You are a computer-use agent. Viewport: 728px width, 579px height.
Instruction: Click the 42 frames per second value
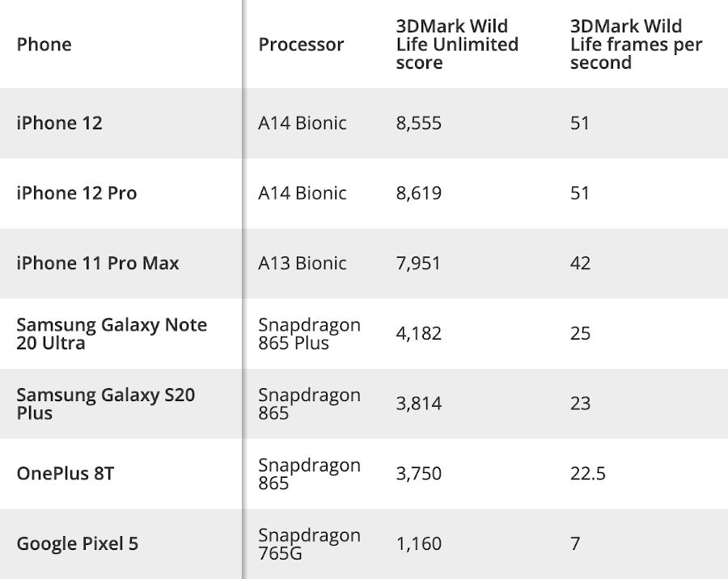[580, 264]
